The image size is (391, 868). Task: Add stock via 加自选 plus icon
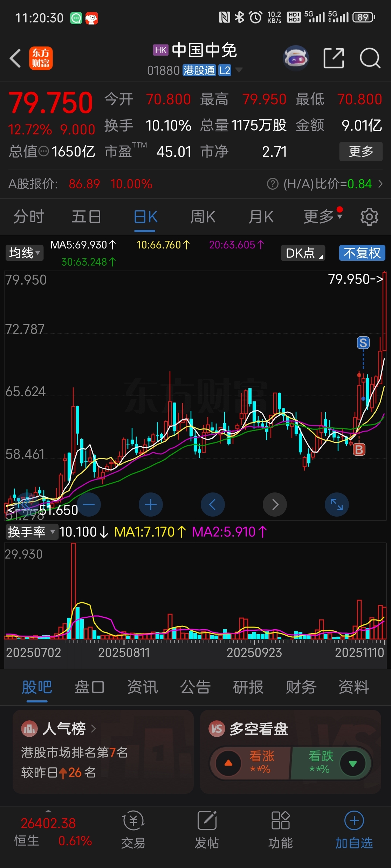[x=354, y=821]
